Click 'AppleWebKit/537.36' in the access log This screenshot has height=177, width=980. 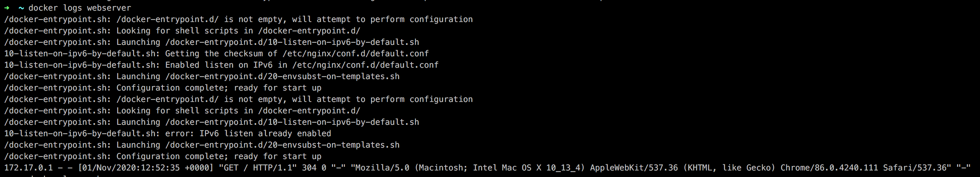point(634,168)
